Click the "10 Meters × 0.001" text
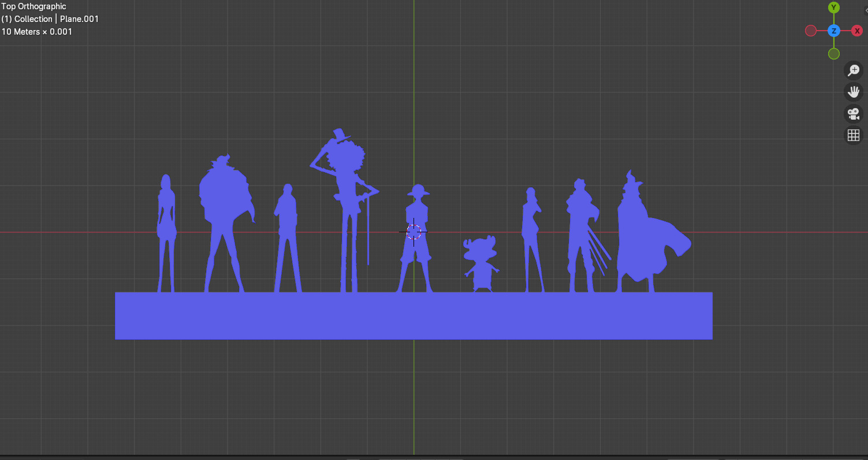Image resolution: width=868 pixels, height=460 pixels. (37, 32)
